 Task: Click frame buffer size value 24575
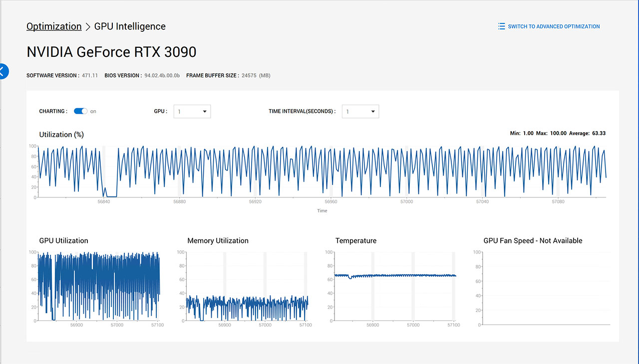click(x=249, y=76)
